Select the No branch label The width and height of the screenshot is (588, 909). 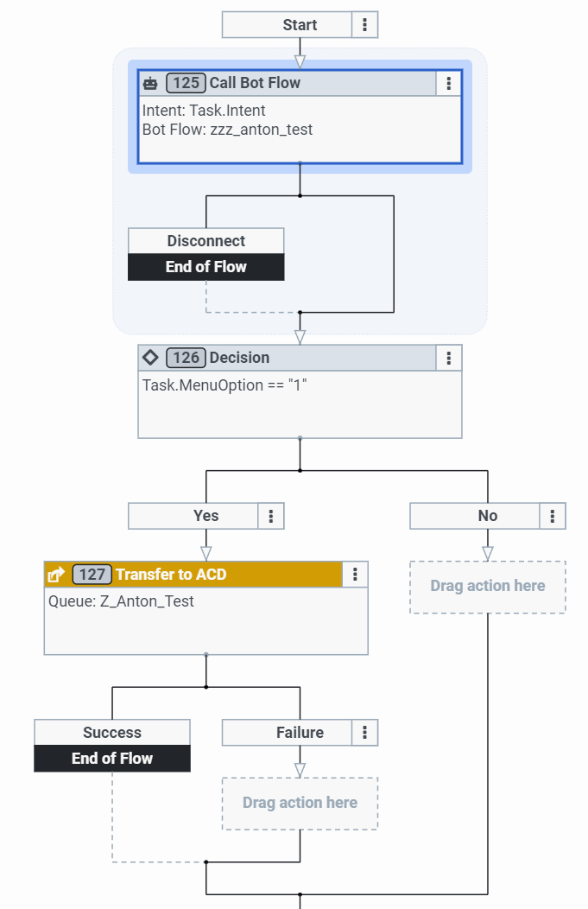click(x=487, y=516)
